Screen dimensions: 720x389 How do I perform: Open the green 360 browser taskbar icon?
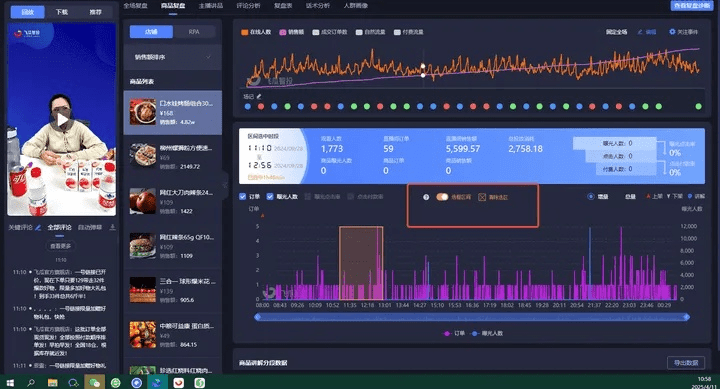pos(116,383)
